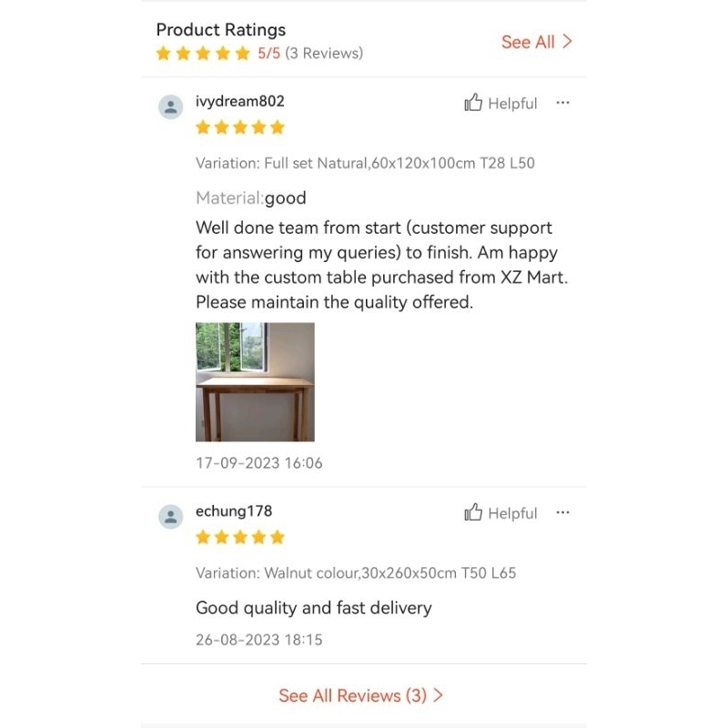Expand See All ratings chevron at top
The image size is (728, 728).
click(x=568, y=41)
